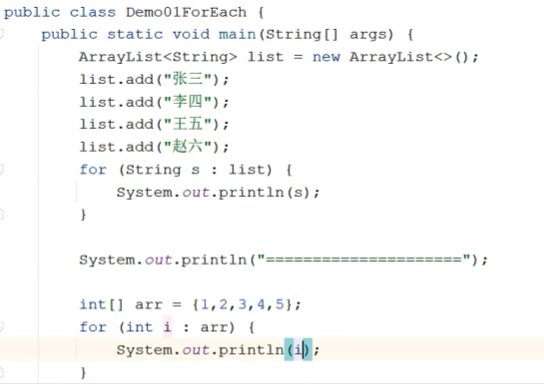Click 'list.add' on the 赵六 line

click(x=116, y=147)
